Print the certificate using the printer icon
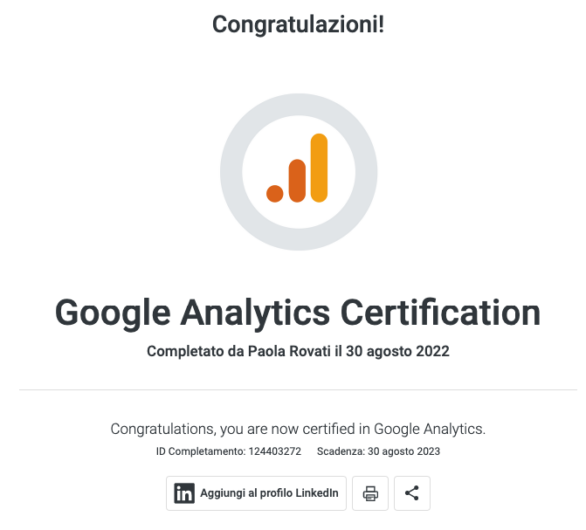 [370, 493]
